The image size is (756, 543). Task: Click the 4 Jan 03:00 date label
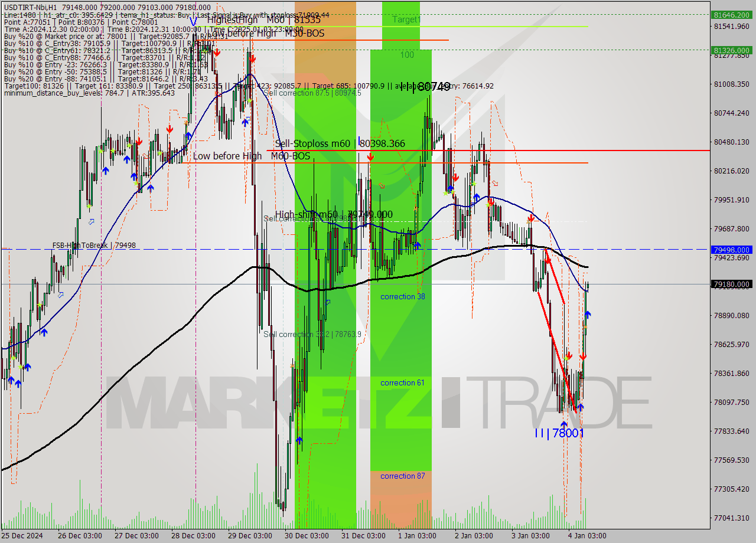(587, 536)
